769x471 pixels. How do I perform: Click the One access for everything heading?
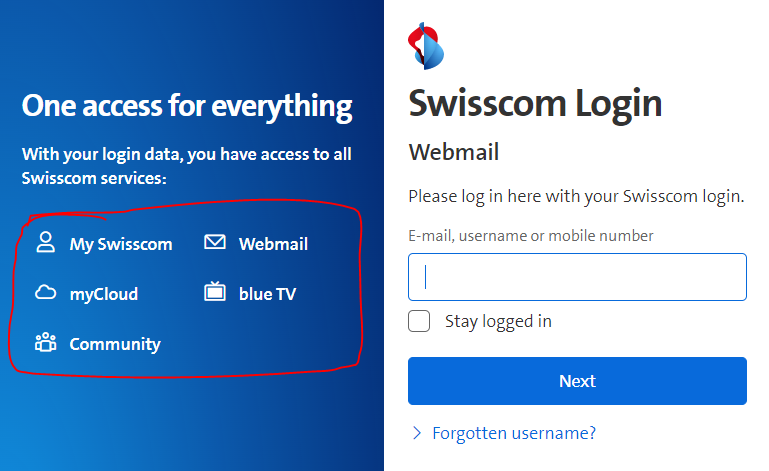point(187,106)
